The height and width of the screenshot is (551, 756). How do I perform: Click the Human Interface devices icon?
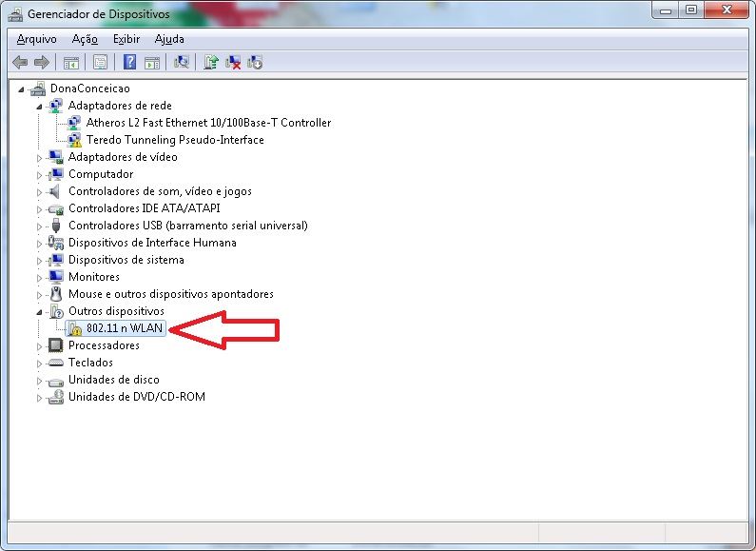coord(56,243)
